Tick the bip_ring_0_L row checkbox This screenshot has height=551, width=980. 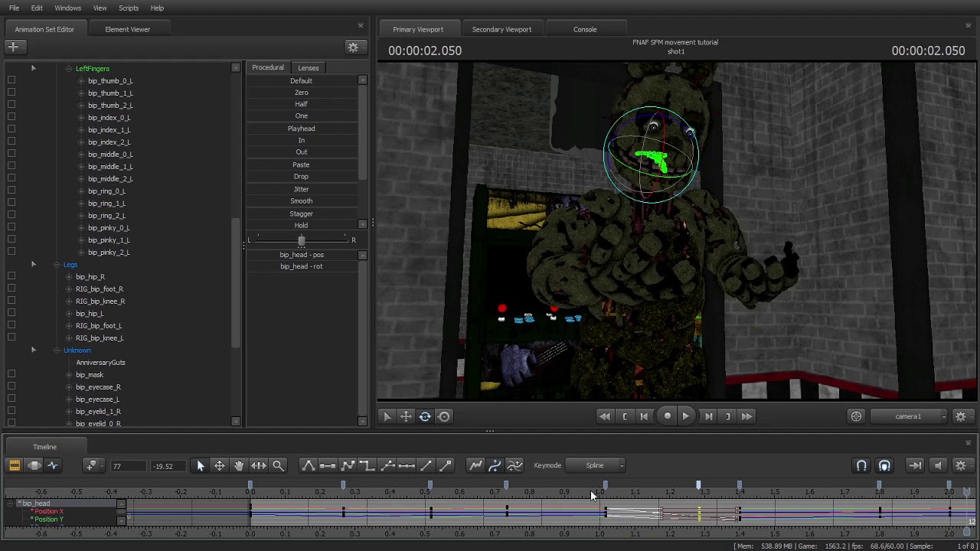(11, 191)
